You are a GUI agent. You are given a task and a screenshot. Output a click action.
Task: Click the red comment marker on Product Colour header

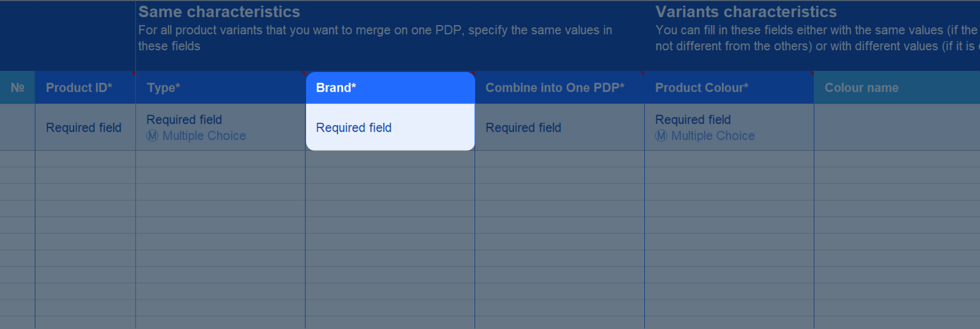pyautogui.click(x=812, y=73)
